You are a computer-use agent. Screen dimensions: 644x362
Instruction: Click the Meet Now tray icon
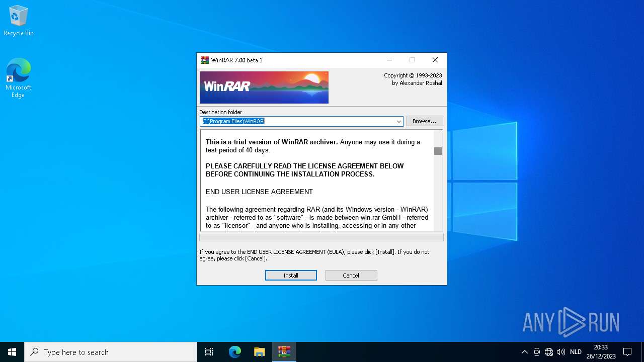pos(537,352)
